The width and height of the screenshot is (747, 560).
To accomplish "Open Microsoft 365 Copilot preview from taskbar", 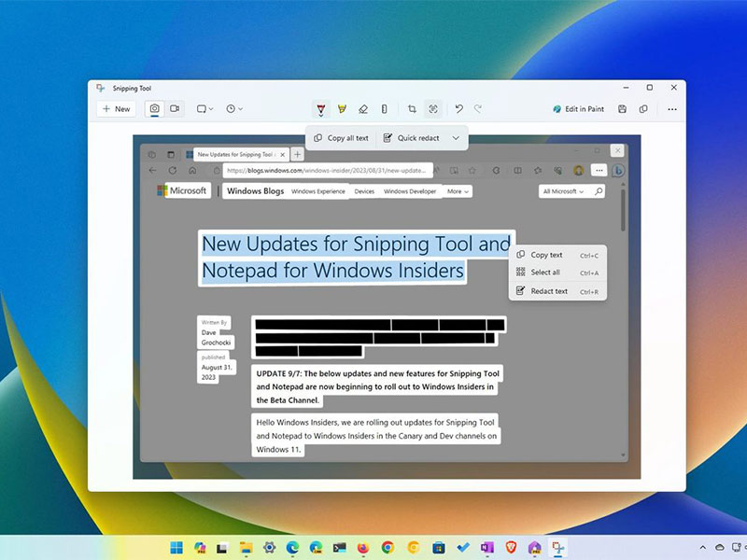I will coord(200,548).
